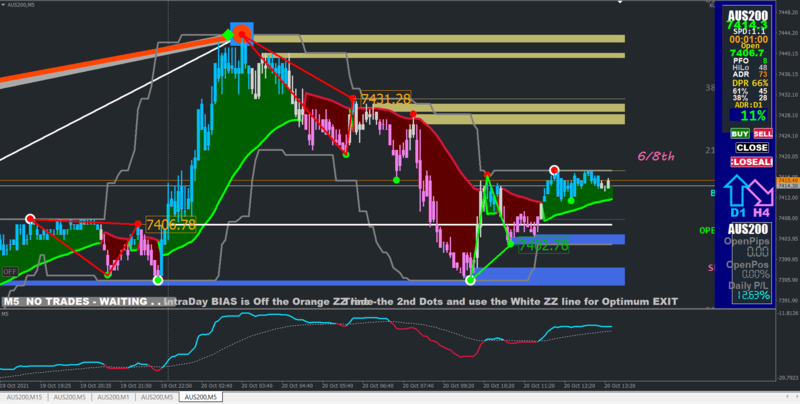Viewport: 800px width, 404px height.
Task: Click the white-ringed green dot at 19 Oct 22:50 low
Action: (158, 280)
